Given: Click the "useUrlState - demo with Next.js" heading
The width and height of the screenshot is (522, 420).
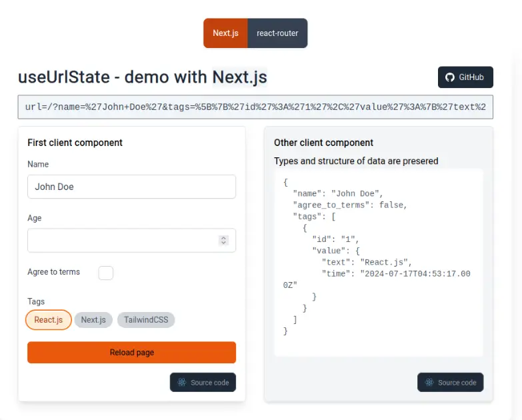Looking at the screenshot, I should [143, 77].
